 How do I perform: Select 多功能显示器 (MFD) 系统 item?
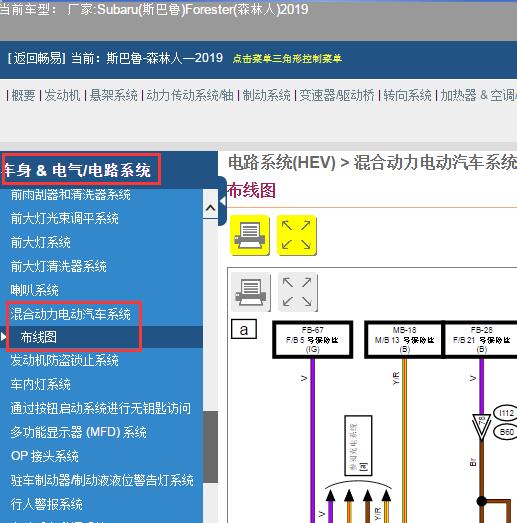click(x=79, y=432)
